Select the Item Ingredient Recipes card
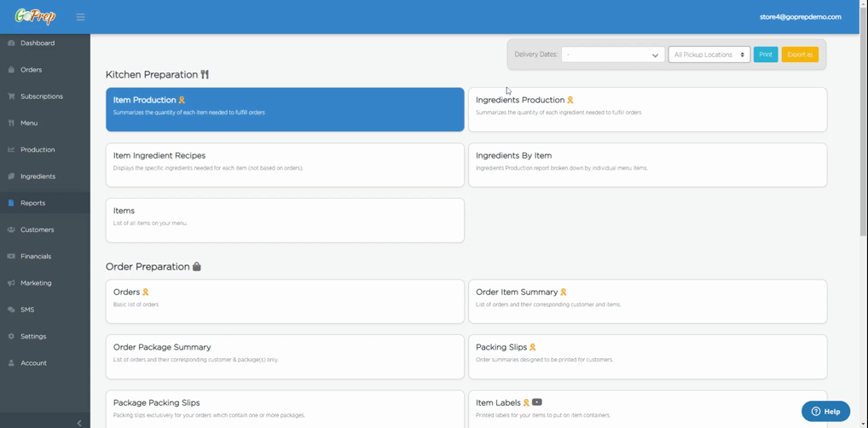868x428 pixels. (285, 165)
